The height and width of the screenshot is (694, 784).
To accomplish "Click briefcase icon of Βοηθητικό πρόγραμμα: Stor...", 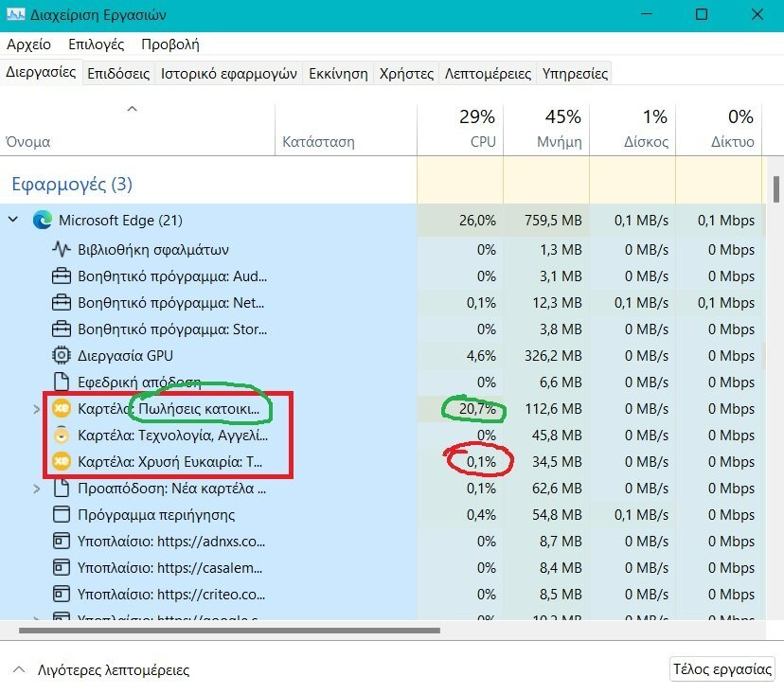I will coord(61,329).
